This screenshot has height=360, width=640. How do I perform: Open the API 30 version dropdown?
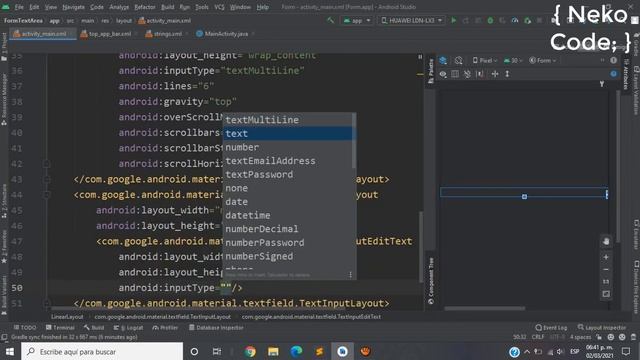513,60
